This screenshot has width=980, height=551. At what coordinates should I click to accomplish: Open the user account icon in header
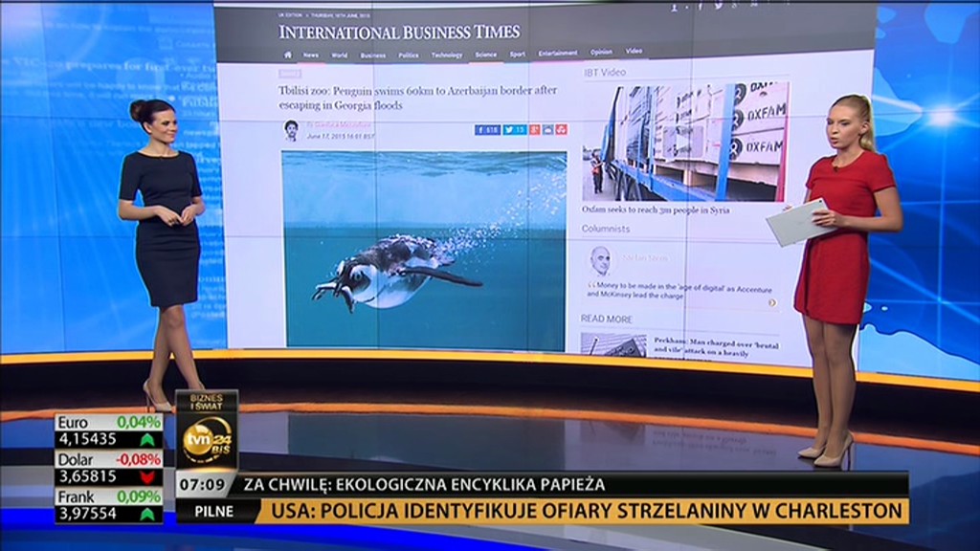pyautogui.click(x=674, y=8)
